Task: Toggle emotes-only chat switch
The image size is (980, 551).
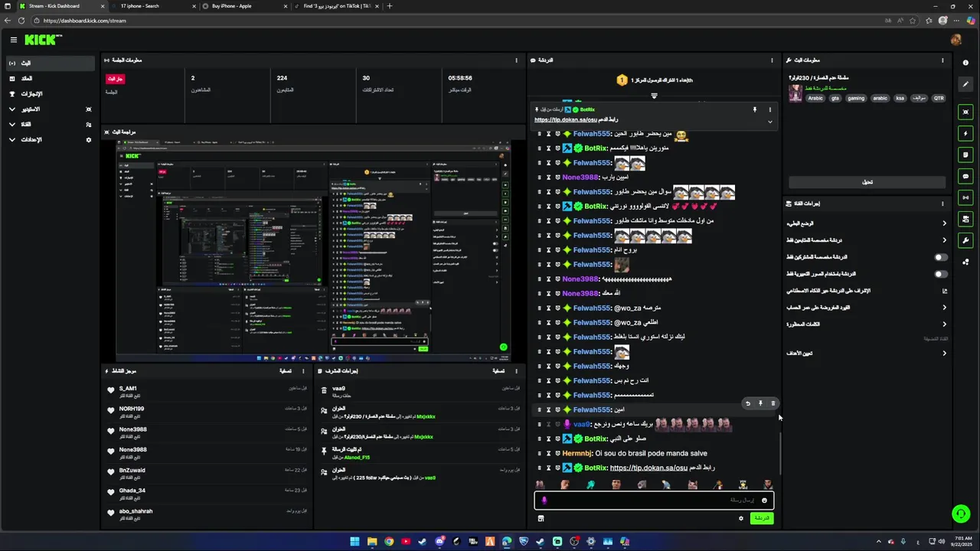Action: click(x=941, y=274)
